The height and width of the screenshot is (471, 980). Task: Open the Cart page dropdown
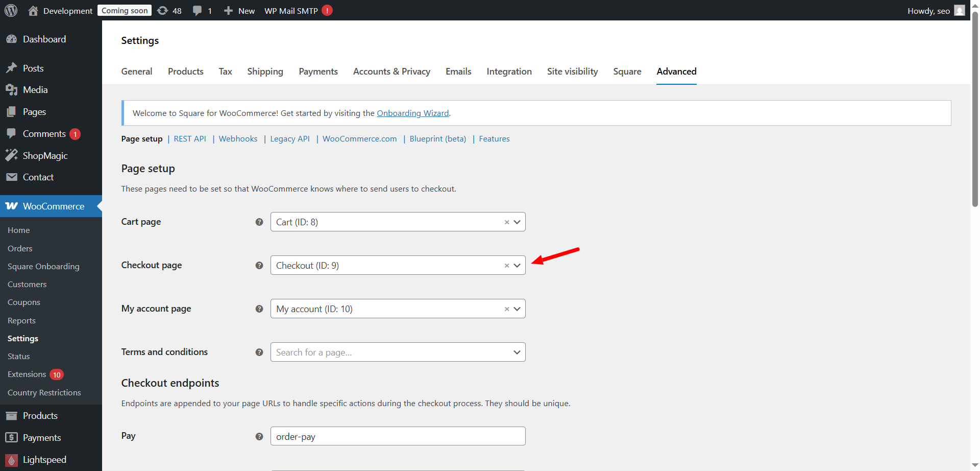[x=398, y=222]
